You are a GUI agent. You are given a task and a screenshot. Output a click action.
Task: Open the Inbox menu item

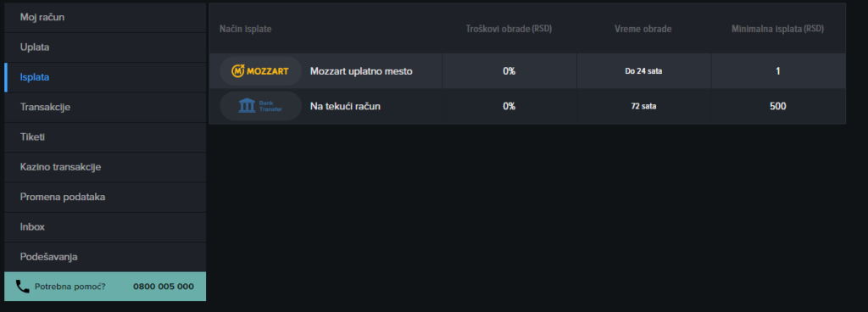pyautogui.click(x=105, y=227)
